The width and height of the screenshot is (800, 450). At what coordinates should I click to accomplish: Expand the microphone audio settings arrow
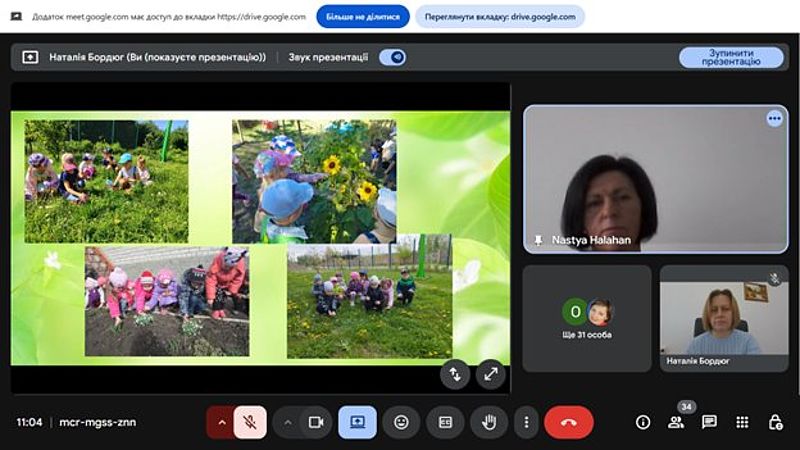[222, 422]
